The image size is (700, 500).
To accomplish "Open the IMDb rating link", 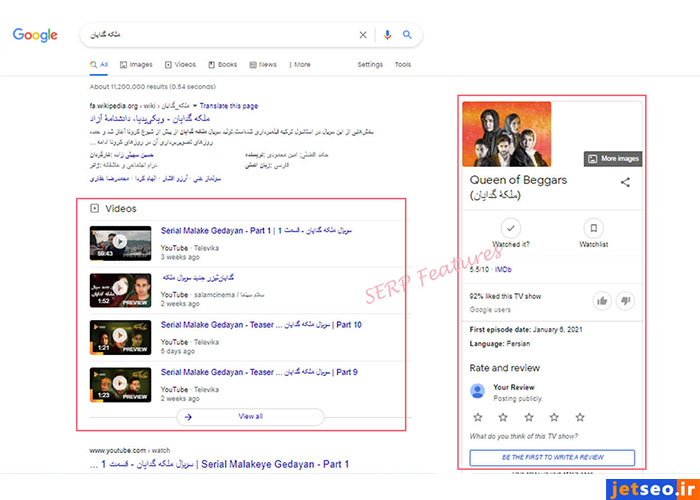I will (503, 270).
